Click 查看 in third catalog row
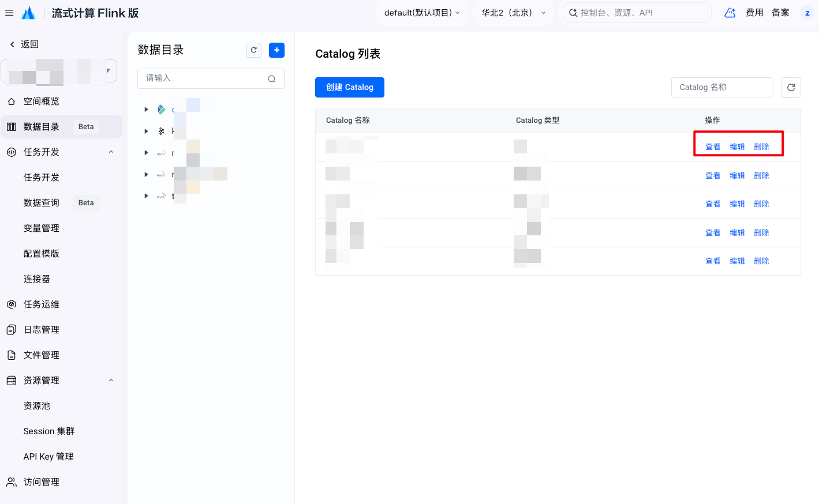819x504 pixels. (713, 204)
